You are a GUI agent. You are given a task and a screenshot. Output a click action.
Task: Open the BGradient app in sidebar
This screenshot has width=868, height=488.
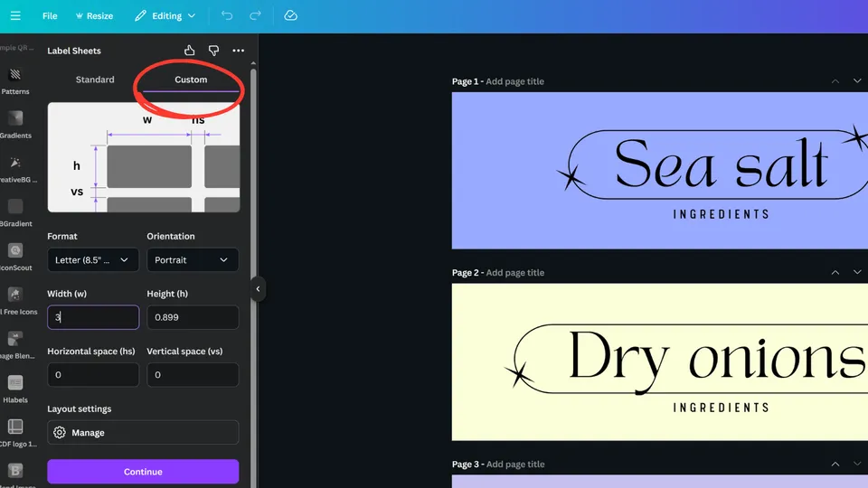15,213
